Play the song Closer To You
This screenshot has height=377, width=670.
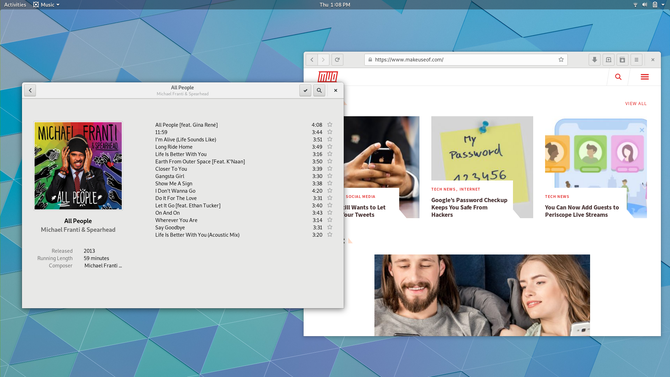171,169
